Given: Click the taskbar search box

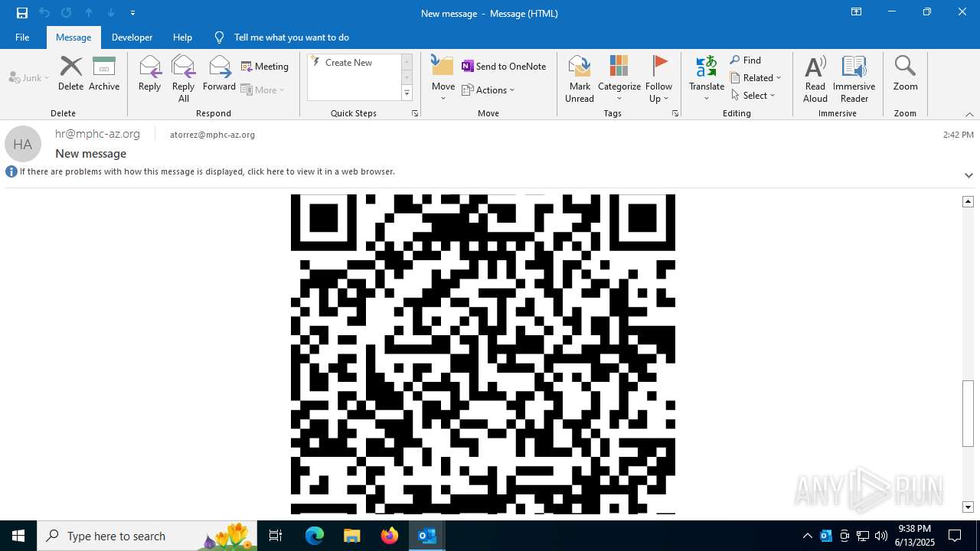Looking at the screenshot, I should pos(147,536).
